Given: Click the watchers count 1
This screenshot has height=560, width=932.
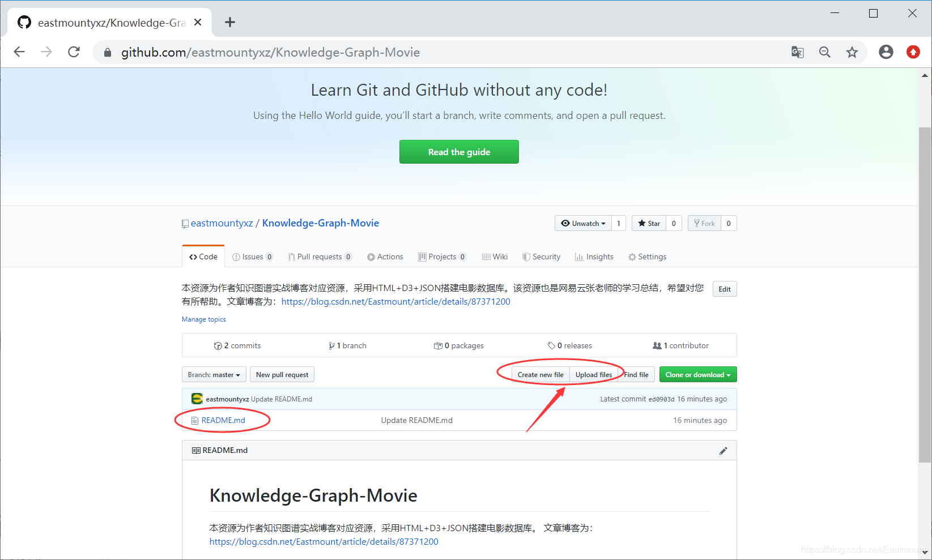Looking at the screenshot, I should coord(619,223).
